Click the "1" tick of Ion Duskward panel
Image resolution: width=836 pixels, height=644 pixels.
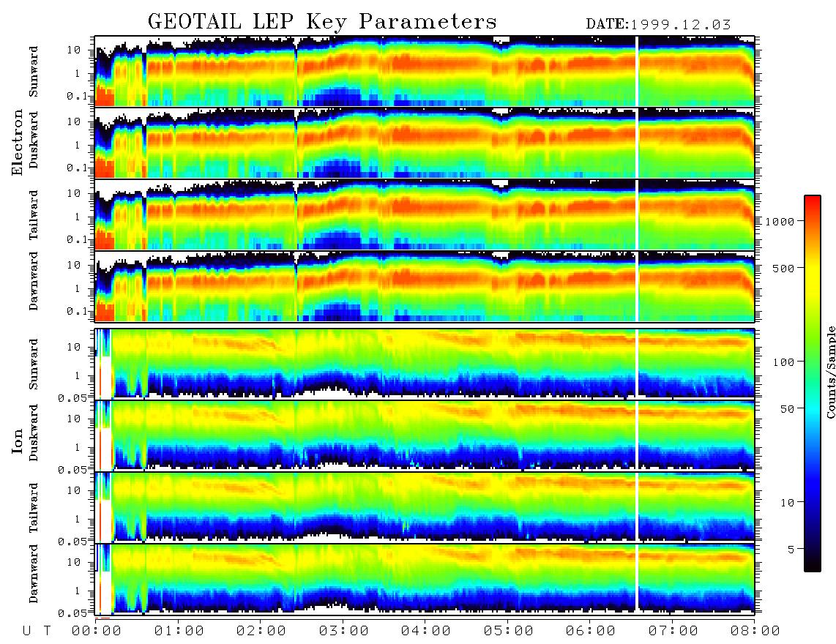tap(78, 447)
